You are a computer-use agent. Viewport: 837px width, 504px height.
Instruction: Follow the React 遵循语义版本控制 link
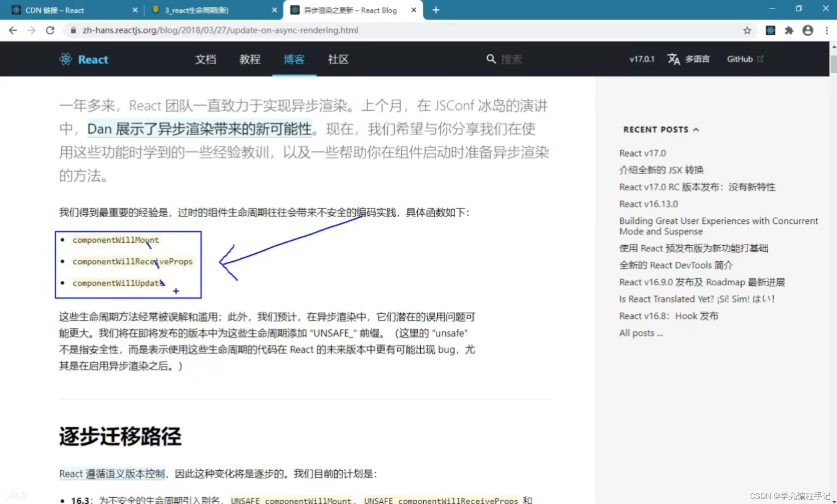coord(112,474)
